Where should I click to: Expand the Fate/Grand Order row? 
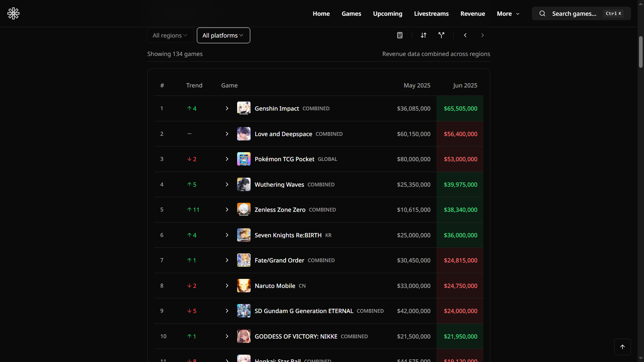[x=227, y=260]
